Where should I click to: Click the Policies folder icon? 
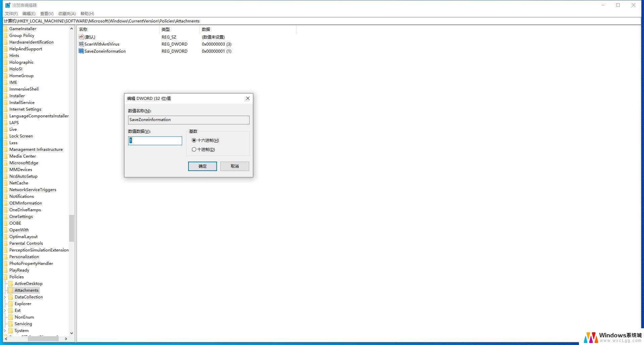click(5, 277)
